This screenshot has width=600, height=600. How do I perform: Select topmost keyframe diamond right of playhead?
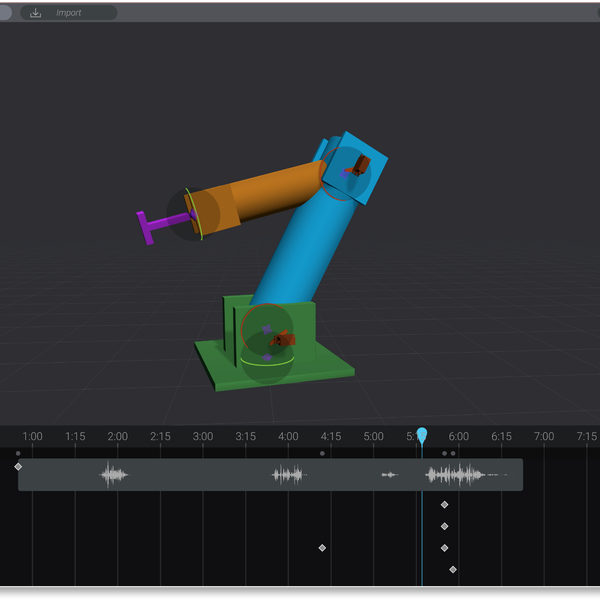444,505
